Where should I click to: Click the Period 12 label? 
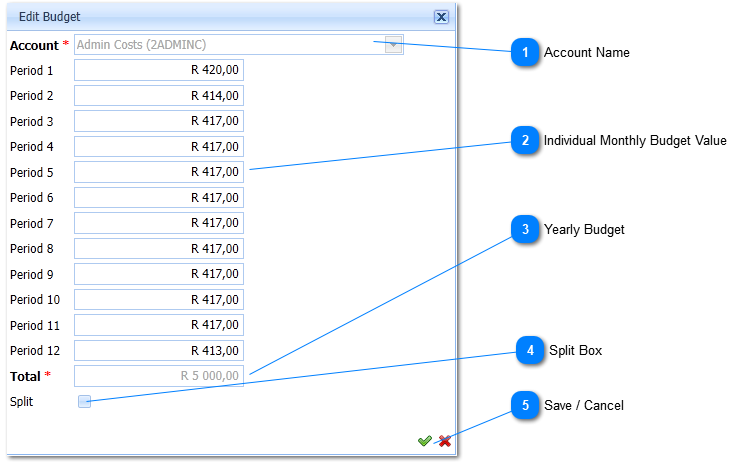[x=35, y=351]
